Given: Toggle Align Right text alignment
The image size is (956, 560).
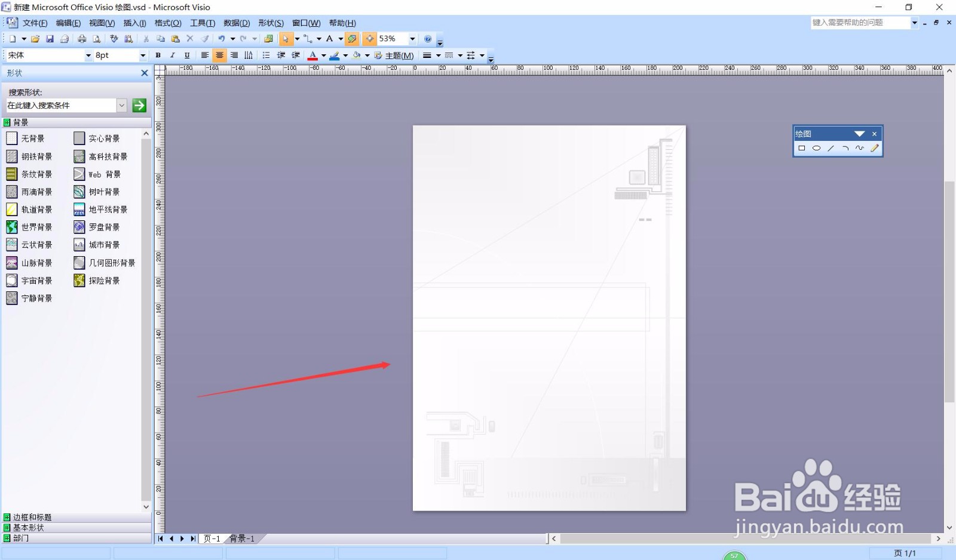Looking at the screenshot, I should coord(234,55).
